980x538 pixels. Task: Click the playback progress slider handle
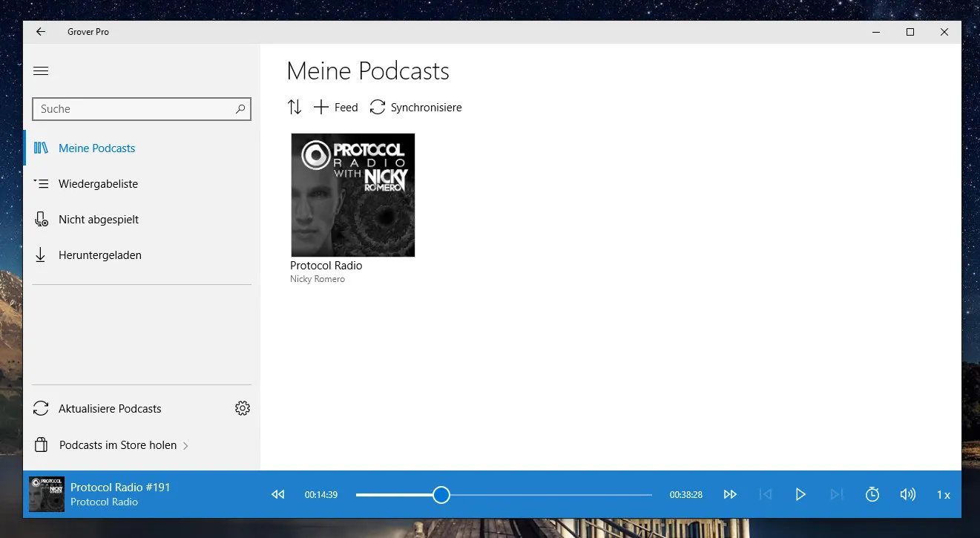coord(441,495)
